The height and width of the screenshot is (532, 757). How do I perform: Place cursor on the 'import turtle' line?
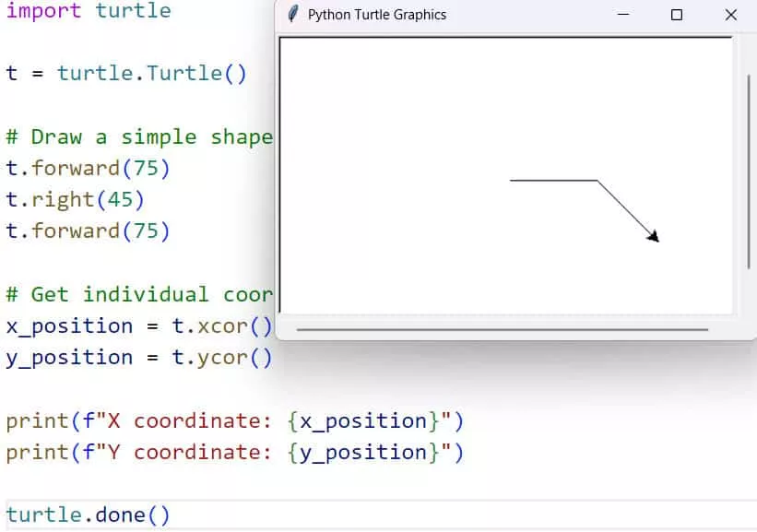pos(89,11)
